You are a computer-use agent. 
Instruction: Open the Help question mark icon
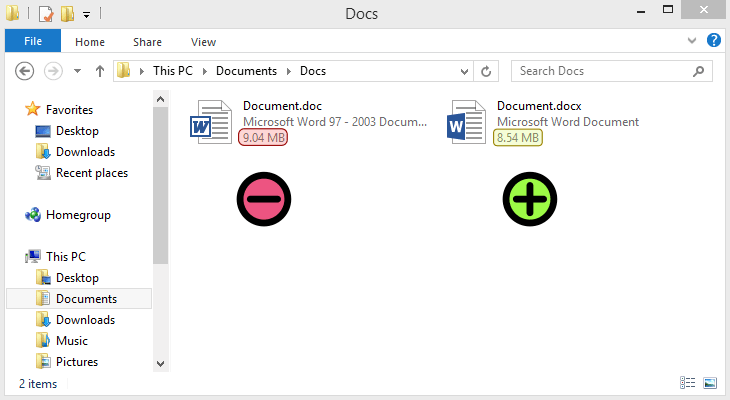[x=714, y=41]
